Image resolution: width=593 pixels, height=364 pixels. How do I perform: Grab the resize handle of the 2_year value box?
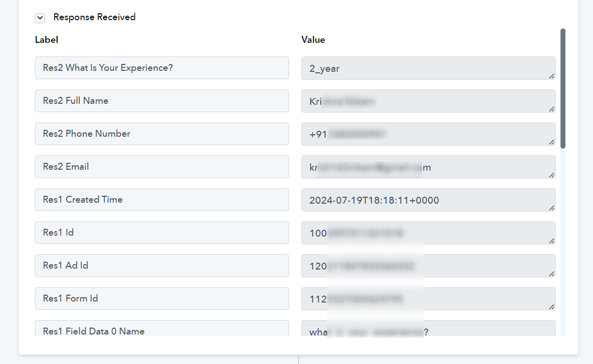pyautogui.click(x=552, y=76)
